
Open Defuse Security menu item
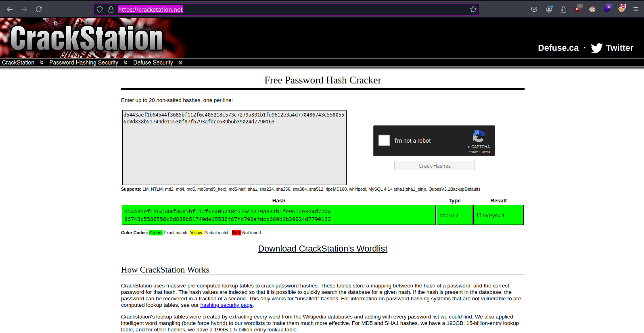(153, 62)
